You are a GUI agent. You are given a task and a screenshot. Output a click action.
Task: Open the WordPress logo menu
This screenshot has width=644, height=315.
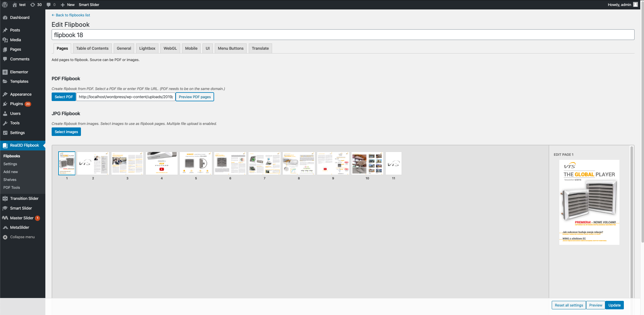point(4,4)
